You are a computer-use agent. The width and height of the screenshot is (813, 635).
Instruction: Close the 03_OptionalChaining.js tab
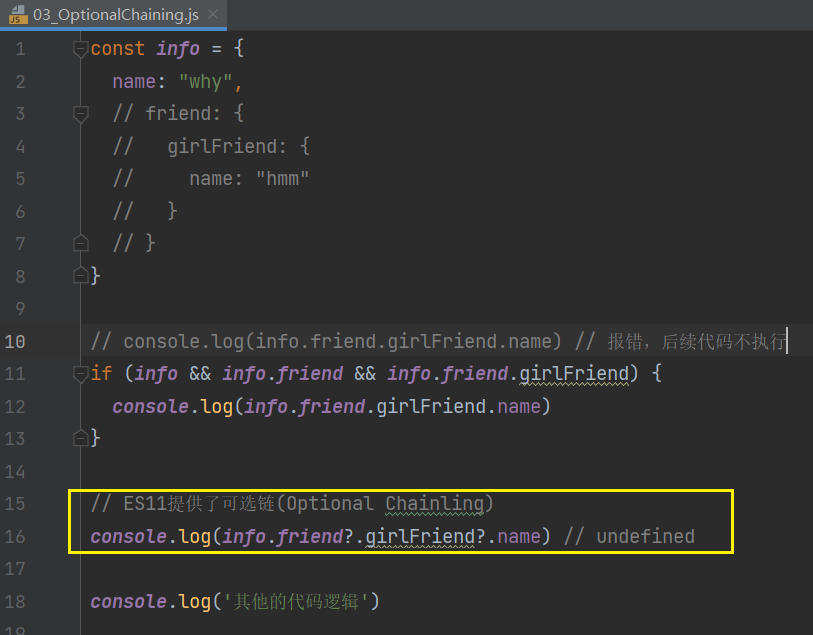point(213,15)
